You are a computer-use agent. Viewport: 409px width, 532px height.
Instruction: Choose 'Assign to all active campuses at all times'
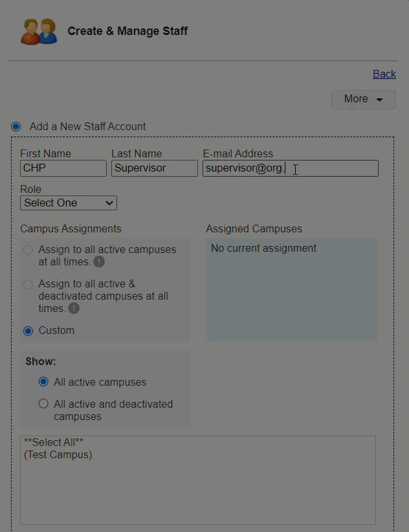(x=28, y=250)
